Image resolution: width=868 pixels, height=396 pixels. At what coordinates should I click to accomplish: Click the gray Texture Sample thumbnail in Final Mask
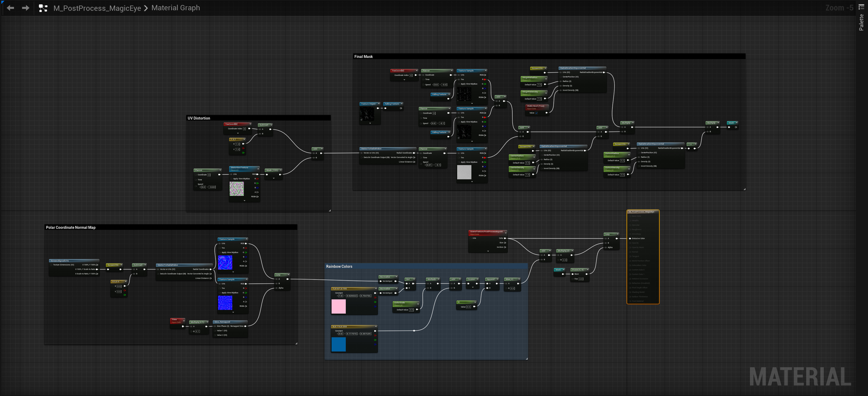click(464, 172)
